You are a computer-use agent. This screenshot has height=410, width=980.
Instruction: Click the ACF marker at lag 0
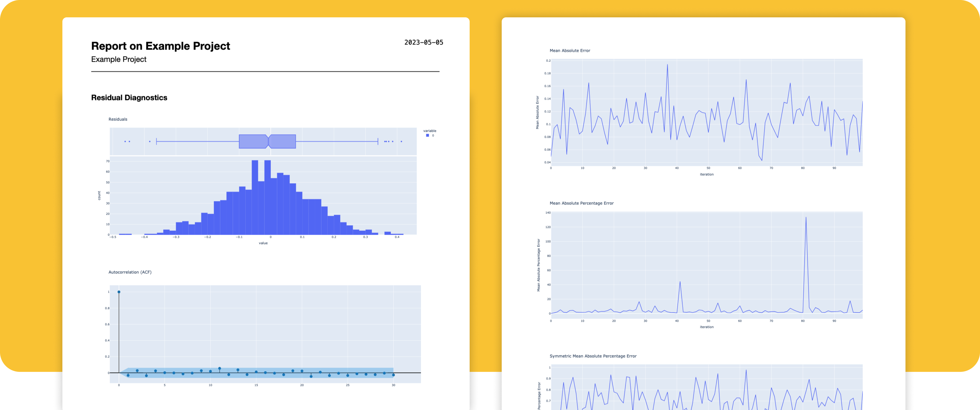click(x=119, y=292)
